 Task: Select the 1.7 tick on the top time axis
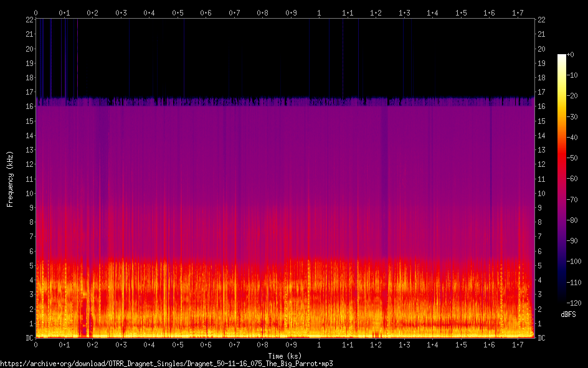click(x=518, y=12)
